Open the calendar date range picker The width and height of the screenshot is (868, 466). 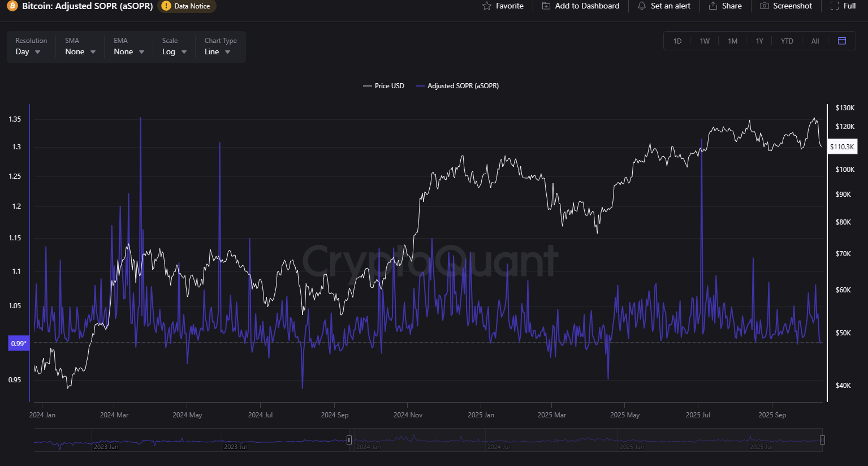[x=842, y=41]
